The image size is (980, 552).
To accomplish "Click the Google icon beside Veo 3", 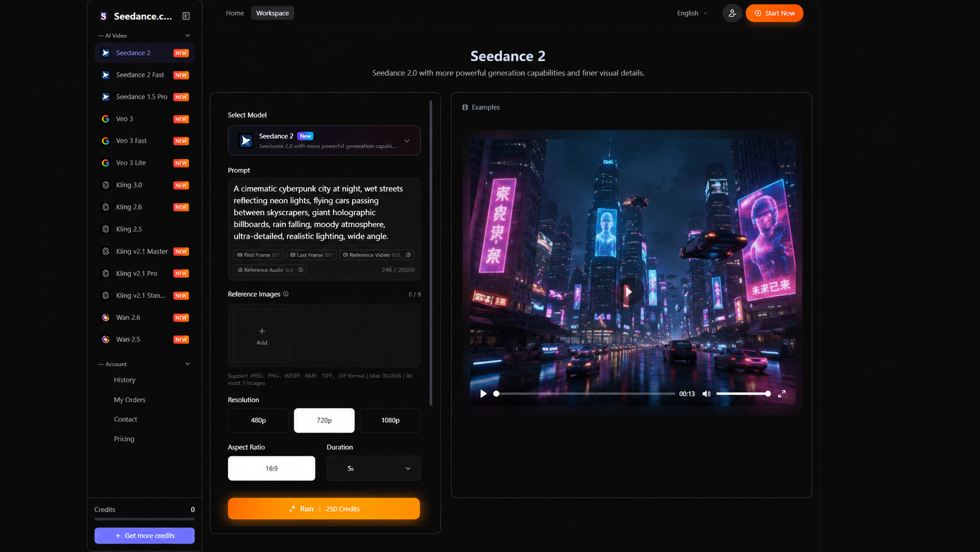I will coord(106,119).
